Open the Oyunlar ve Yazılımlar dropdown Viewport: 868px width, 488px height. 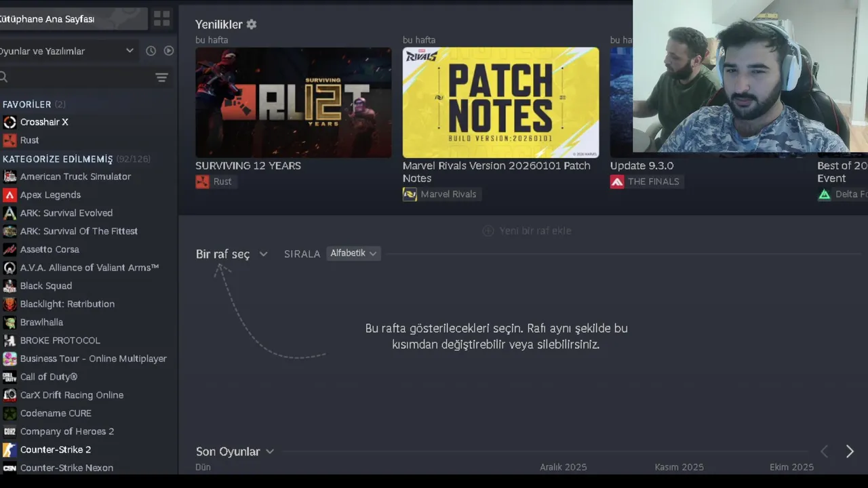68,51
